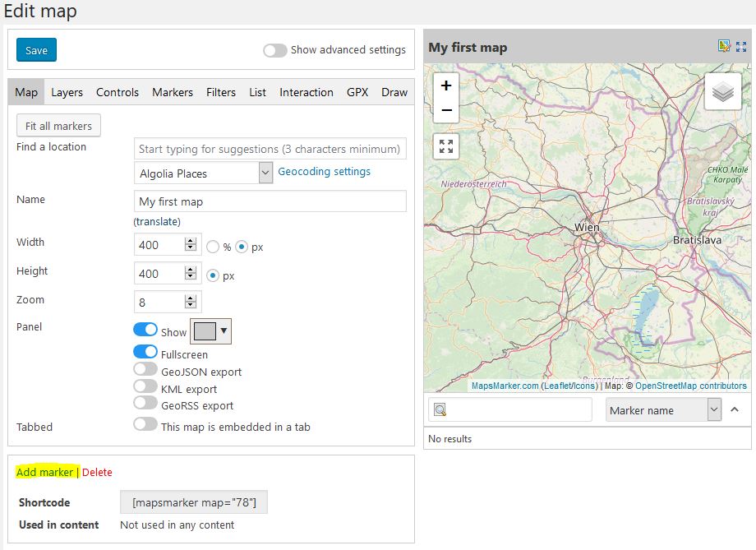Open the Geocoding settings link
Screen dimensions: 756x550
pos(324,171)
